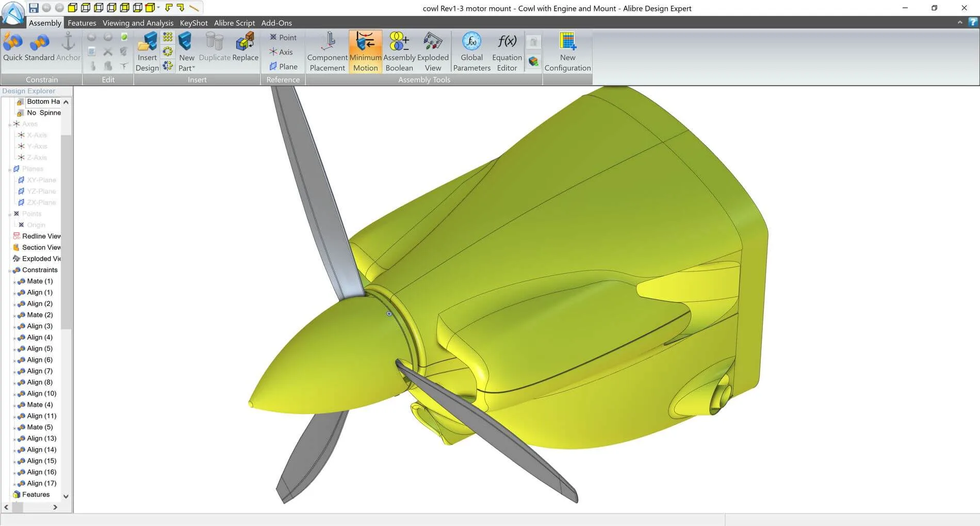The width and height of the screenshot is (980, 526).
Task: Collapse the Constraints tree node
Action: coord(10,270)
